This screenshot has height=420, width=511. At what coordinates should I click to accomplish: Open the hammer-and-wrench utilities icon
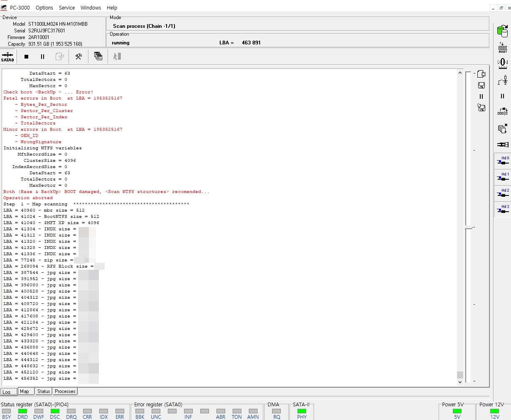pyautogui.click(x=79, y=56)
